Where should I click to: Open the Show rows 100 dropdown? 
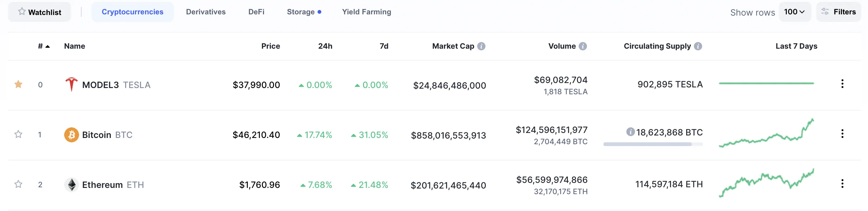(x=794, y=12)
